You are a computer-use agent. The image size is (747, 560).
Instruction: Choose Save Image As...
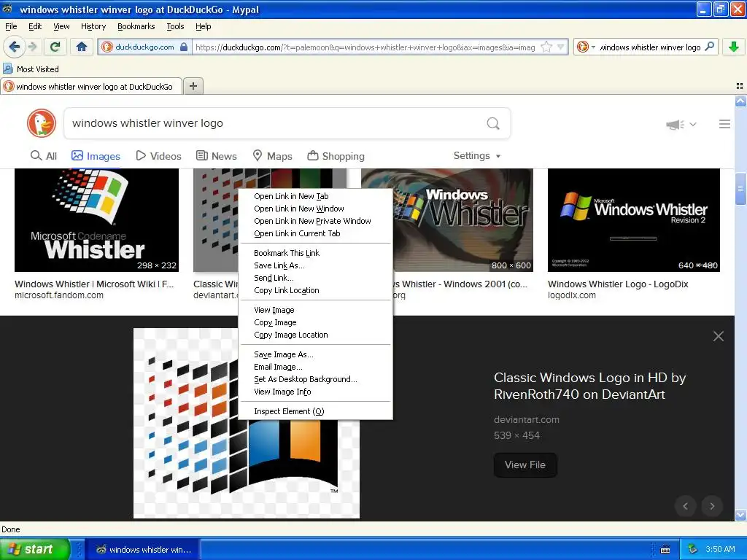coord(315,354)
